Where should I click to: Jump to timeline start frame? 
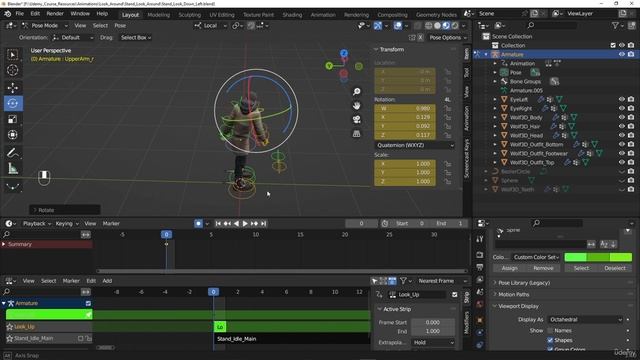(x=218, y=223)
